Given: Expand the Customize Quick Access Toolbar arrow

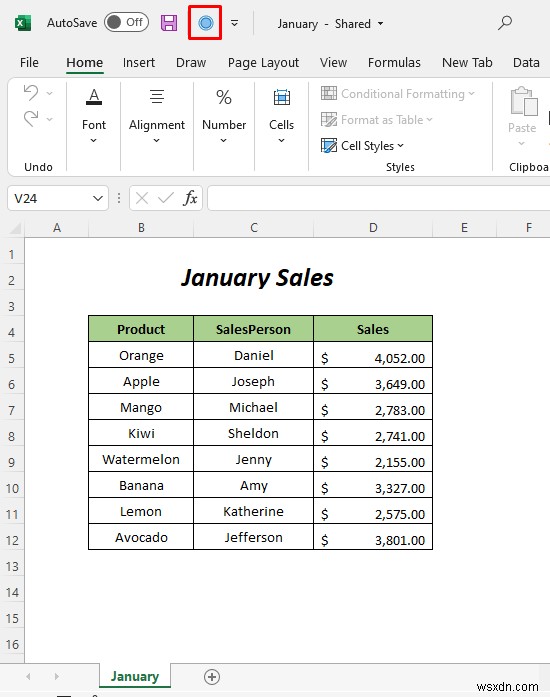Looking at the screenshot, I should coord(234,23).
